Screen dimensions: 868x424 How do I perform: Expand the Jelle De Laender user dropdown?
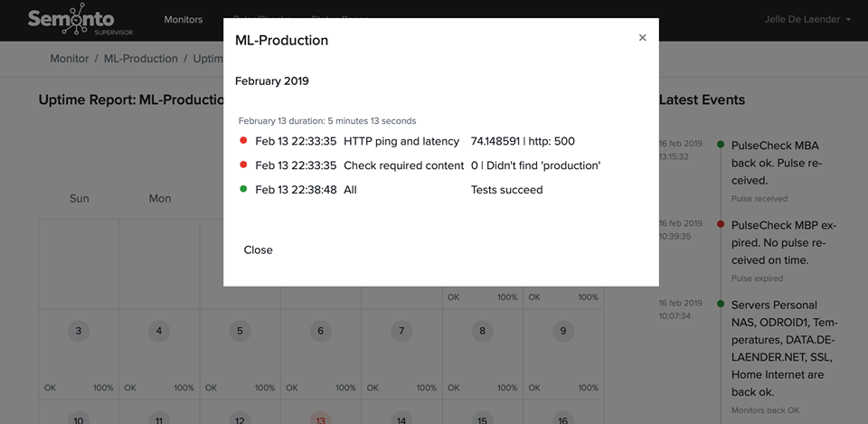pos(807,19)
